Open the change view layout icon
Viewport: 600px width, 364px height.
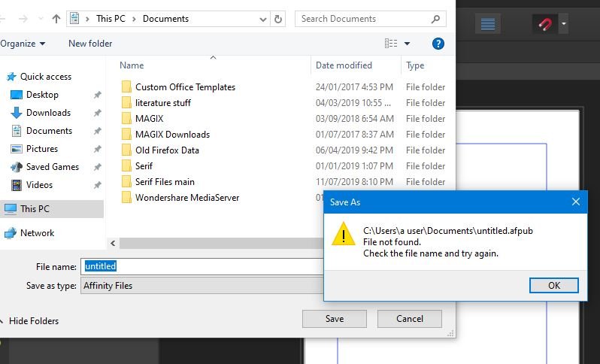pos(391,44)
